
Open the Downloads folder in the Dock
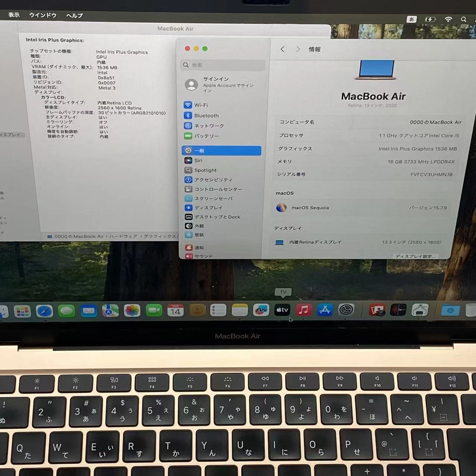(450, 310)
